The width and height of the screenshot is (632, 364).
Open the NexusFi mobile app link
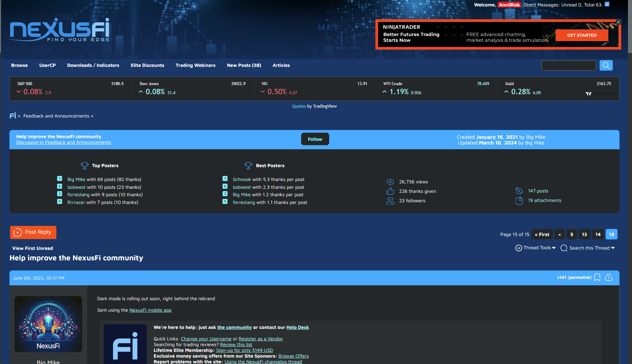click(150, 310)
